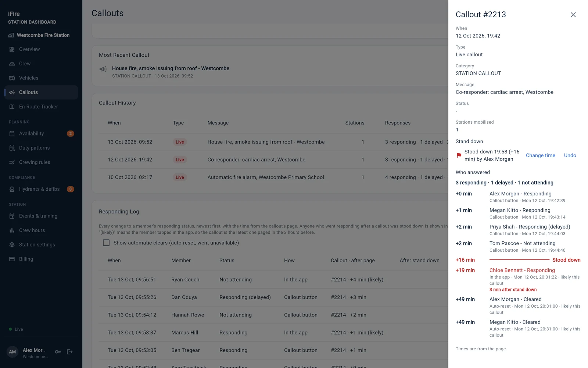Click the Live badge on the 12 Oct row

(x=180, y=160)
